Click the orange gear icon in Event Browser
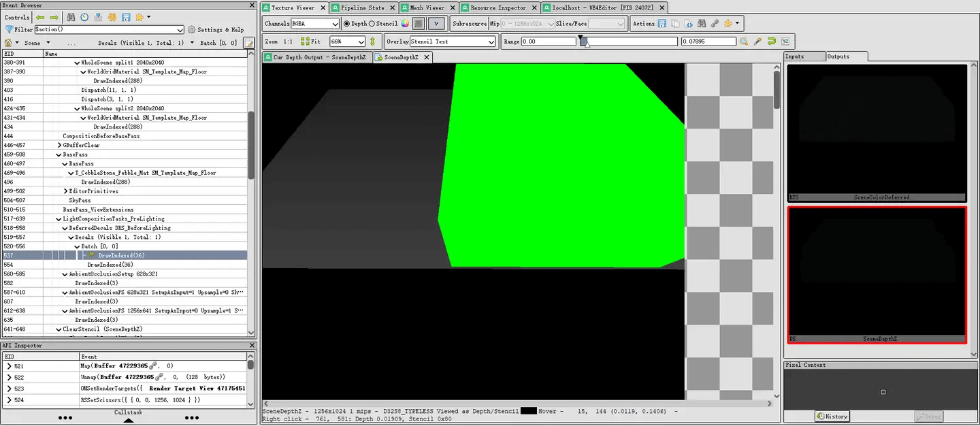 [112, 17]
